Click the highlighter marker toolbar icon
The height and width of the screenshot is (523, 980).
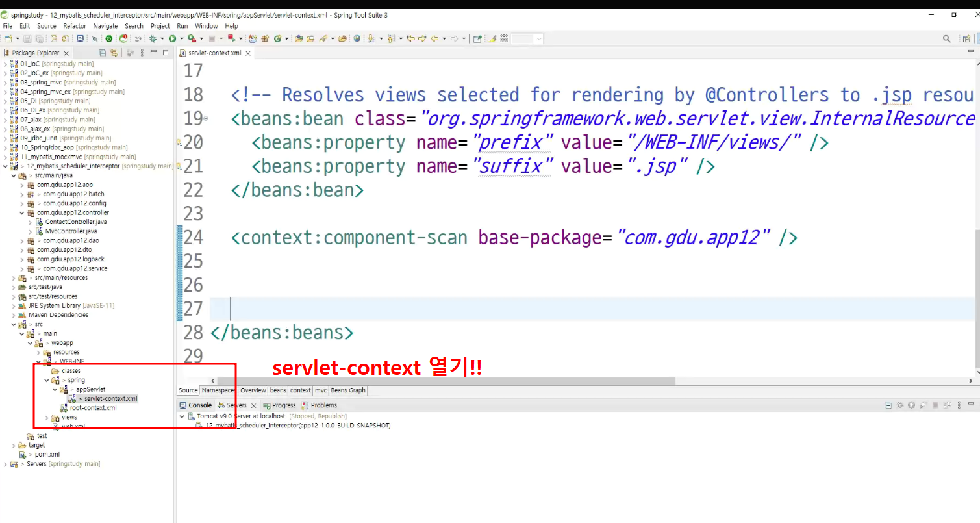click(493, 39)
